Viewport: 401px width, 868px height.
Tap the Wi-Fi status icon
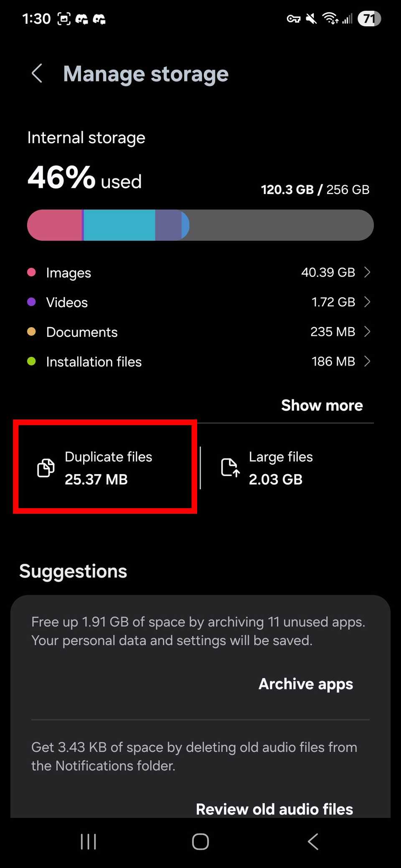[330, 18]
